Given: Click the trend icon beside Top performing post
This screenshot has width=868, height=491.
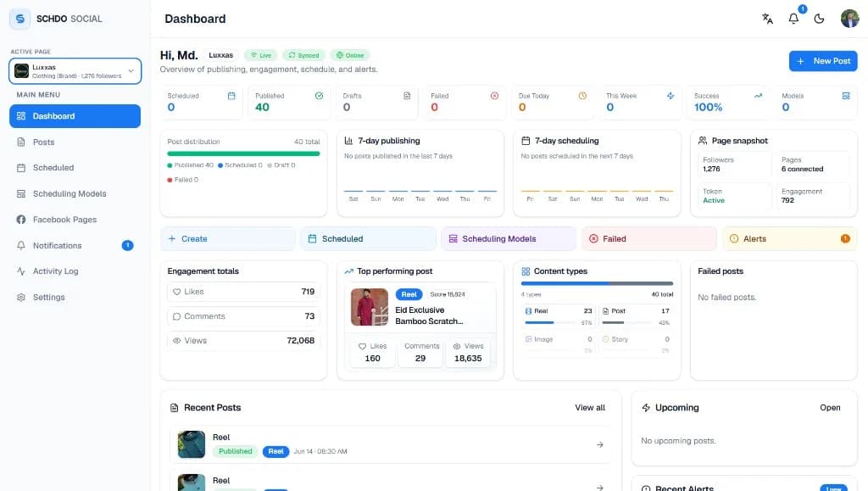Looking at the screenshot, I should click(x=348, y=271).
